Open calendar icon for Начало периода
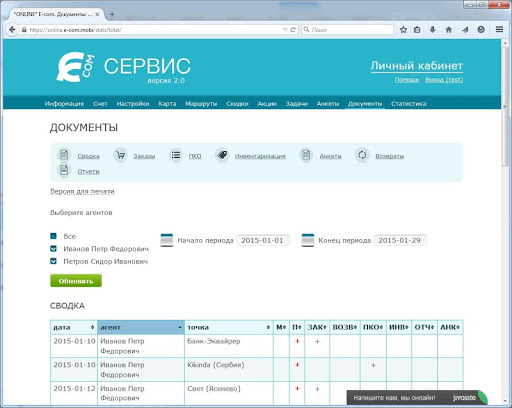This screenshot has width=512, height=408. (167, 240)
